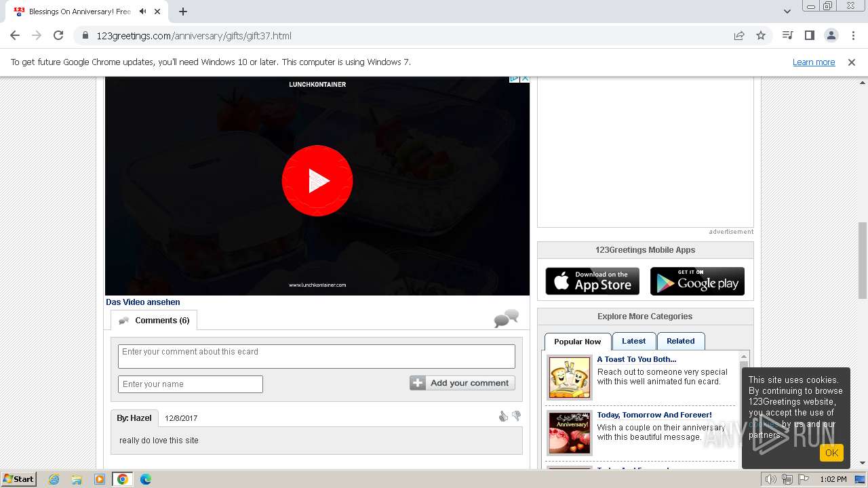Open Internet Explorer from the taskbar
The image size is (868, 488).
click(54, 479)
